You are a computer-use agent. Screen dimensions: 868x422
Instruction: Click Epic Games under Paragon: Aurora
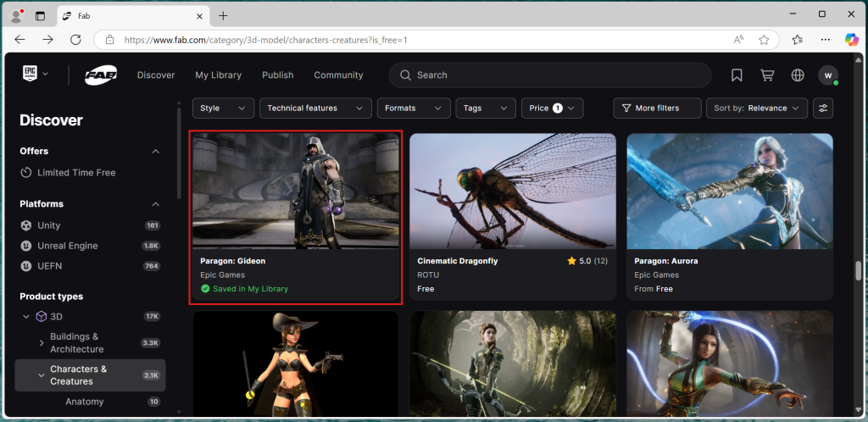click(656, 275)
